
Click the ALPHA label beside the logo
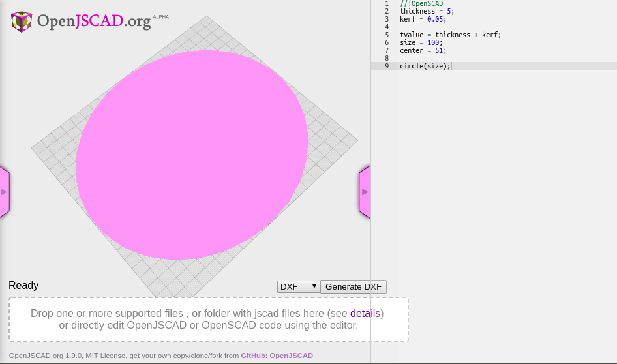[161, 17]
